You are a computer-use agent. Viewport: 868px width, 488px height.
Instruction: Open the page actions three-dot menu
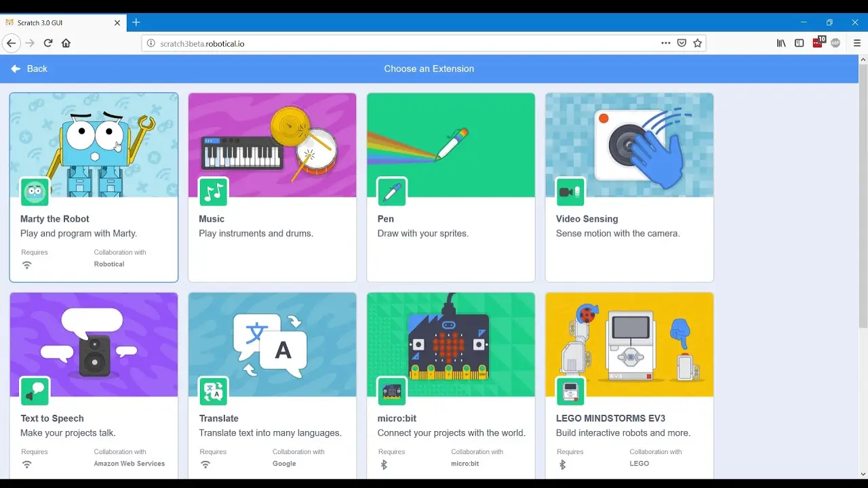(x=666, y=43)
